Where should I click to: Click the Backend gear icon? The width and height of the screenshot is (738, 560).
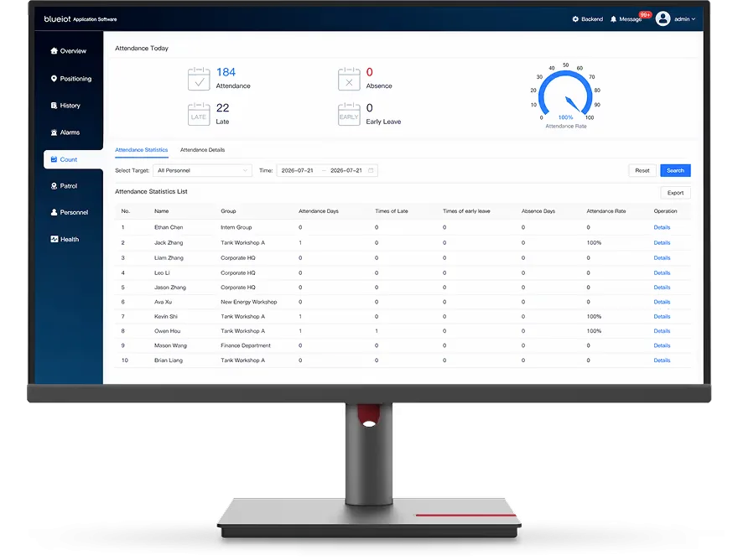(575, 19)
